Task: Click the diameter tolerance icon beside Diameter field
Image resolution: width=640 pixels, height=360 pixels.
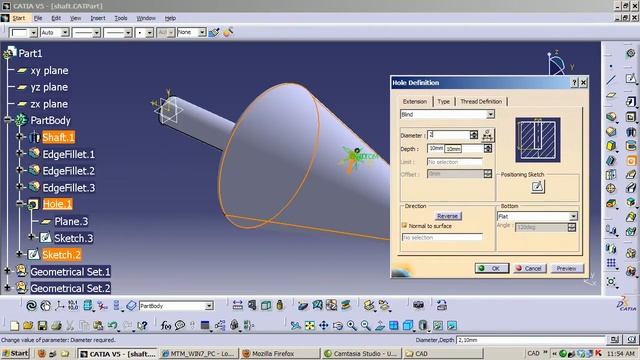Action: (x=487, y=135)
